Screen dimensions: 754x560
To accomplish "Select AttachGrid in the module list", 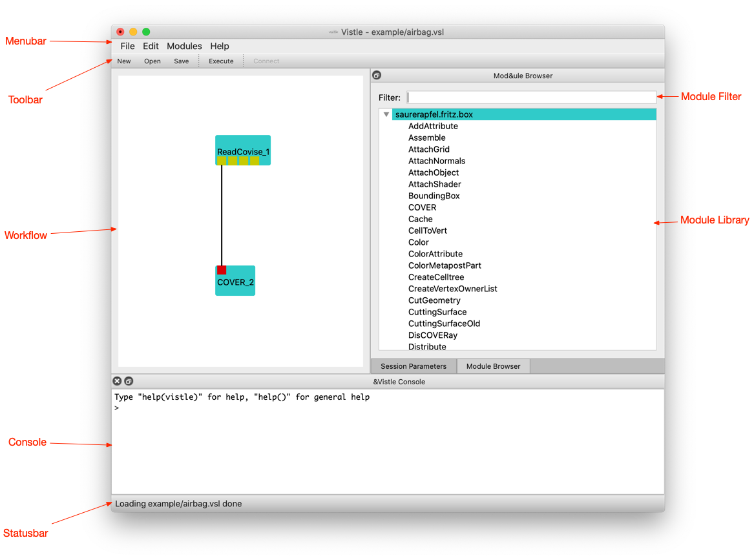I will pos(428,149).
